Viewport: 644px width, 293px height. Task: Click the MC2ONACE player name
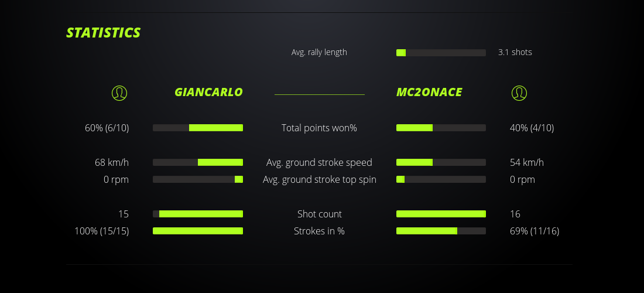(x=429, y=92)
